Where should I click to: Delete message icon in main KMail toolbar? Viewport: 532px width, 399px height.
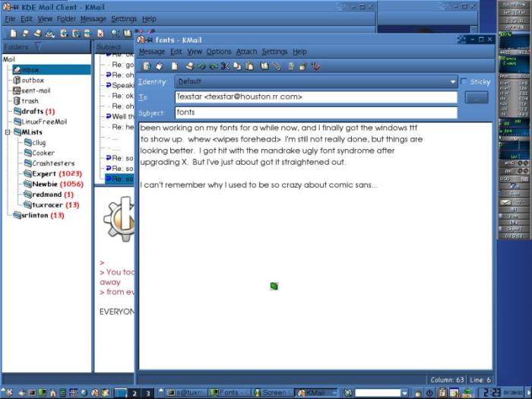point(100,33)
